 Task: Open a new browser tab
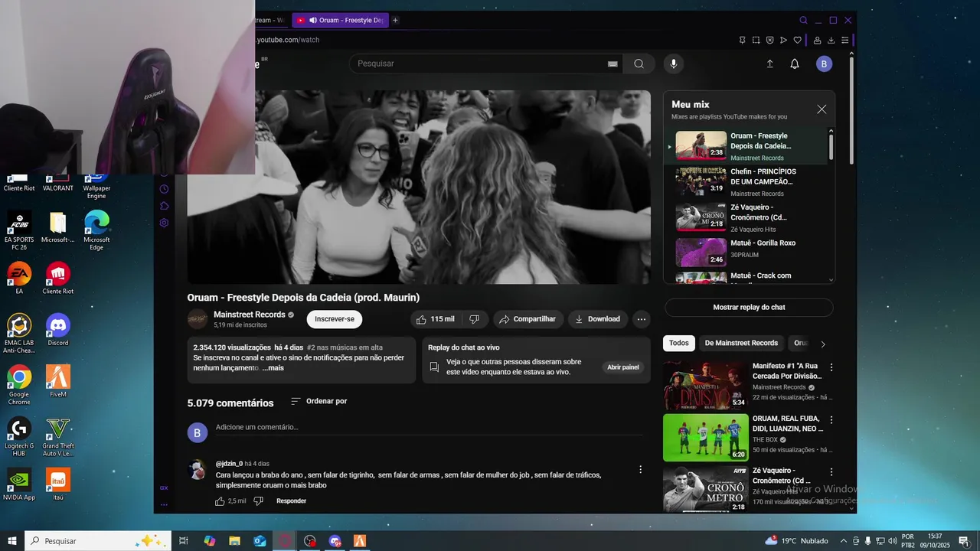point(395,20)
